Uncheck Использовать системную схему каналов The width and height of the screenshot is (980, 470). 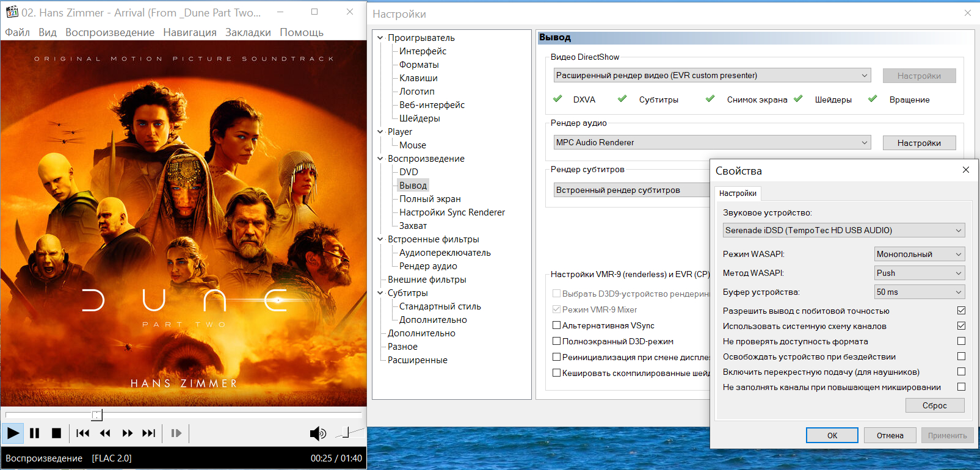(x=961, y=326)
